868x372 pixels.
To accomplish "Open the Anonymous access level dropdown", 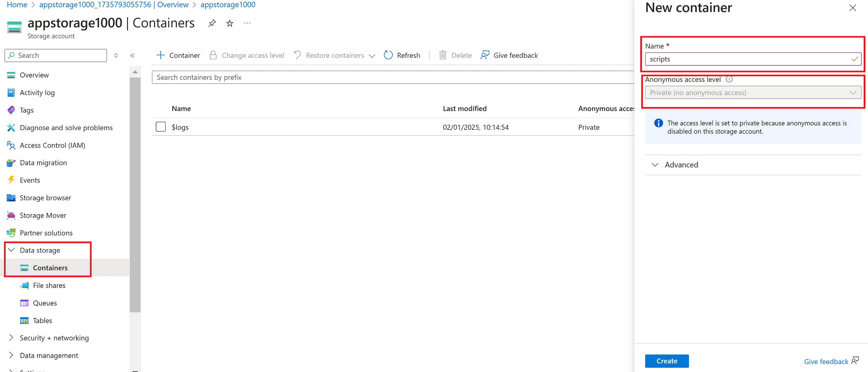I will pyautogui.click(x=753, y=93).
